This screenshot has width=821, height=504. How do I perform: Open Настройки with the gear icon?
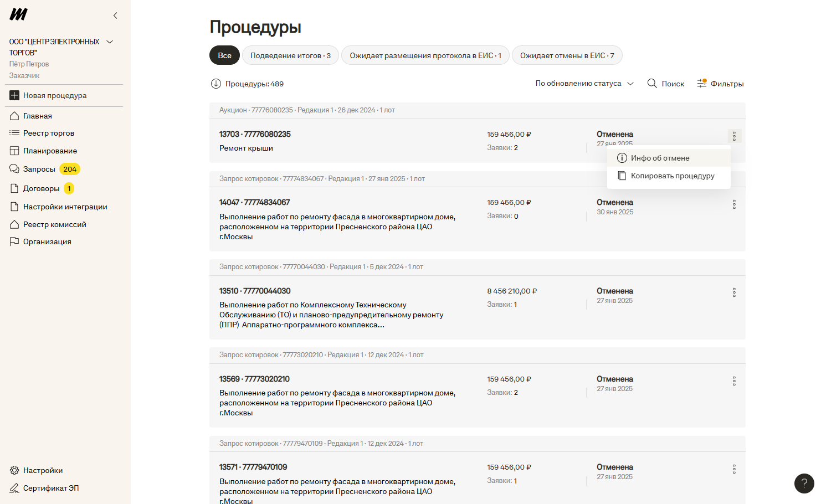15,470
